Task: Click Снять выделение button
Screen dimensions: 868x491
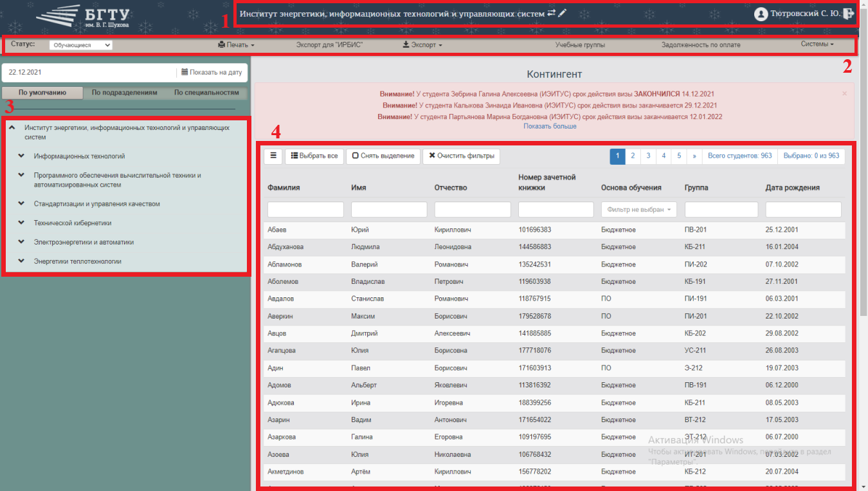Action: [x=383, y=156]
